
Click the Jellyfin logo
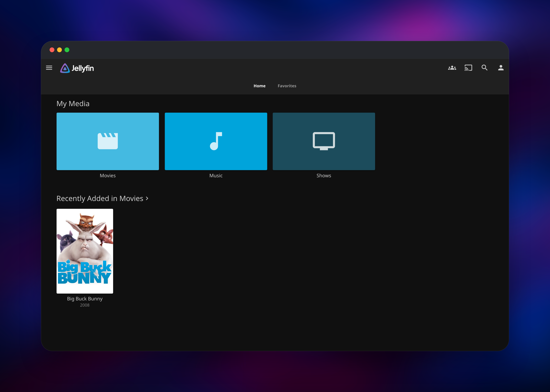pos(77,68)
